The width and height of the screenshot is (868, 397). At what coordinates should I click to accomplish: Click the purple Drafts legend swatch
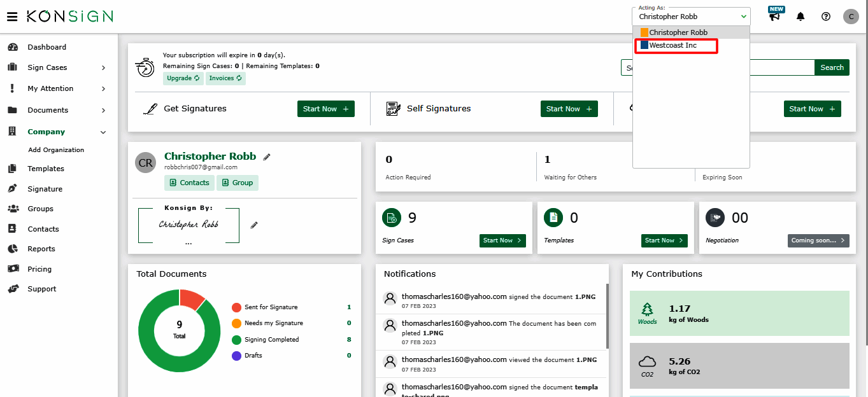pyautogui.click(x=237, y=356)
